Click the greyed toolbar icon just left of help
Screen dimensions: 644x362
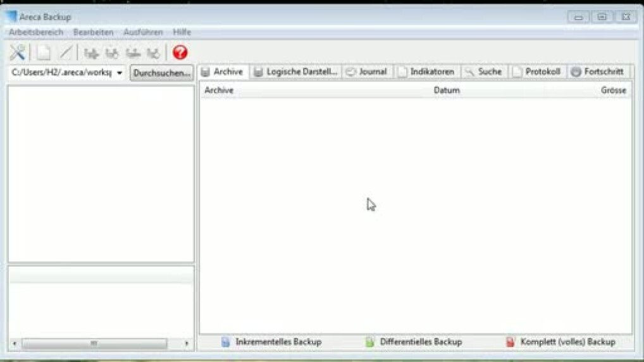point(153,54)
